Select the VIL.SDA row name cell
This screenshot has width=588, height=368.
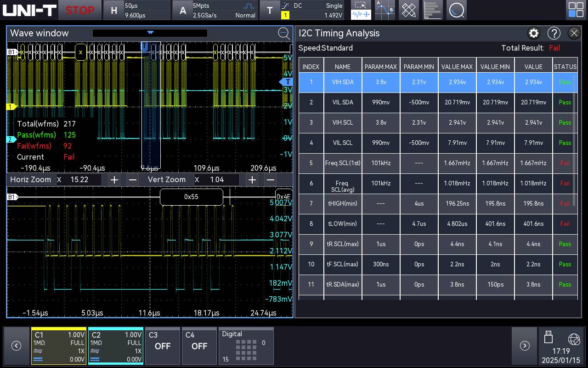(343, 102)
